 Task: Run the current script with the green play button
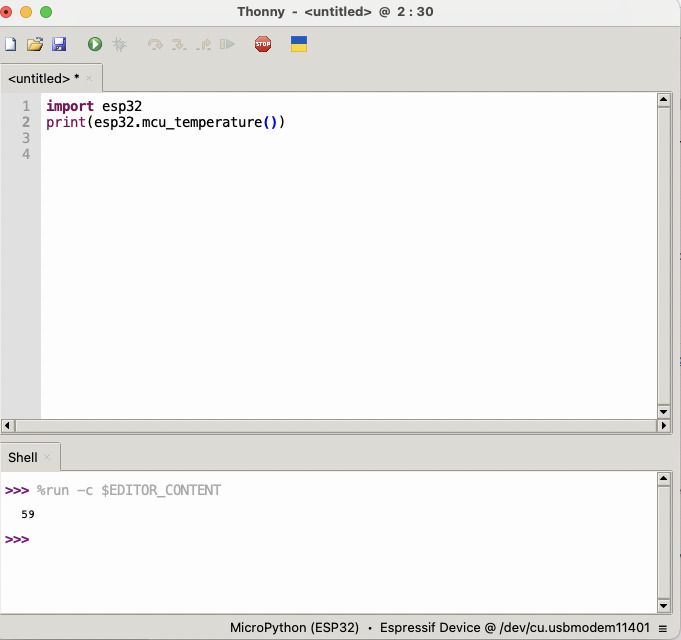(x=95, y=44)
